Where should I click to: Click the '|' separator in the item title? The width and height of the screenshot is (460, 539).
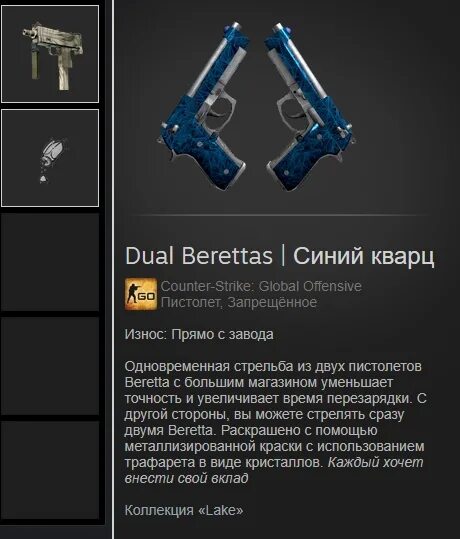283,256
